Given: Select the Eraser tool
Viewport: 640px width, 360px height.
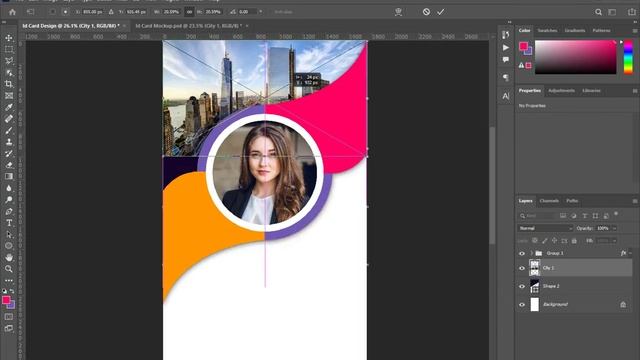Looking at the screenshot, I should [9, 165].
